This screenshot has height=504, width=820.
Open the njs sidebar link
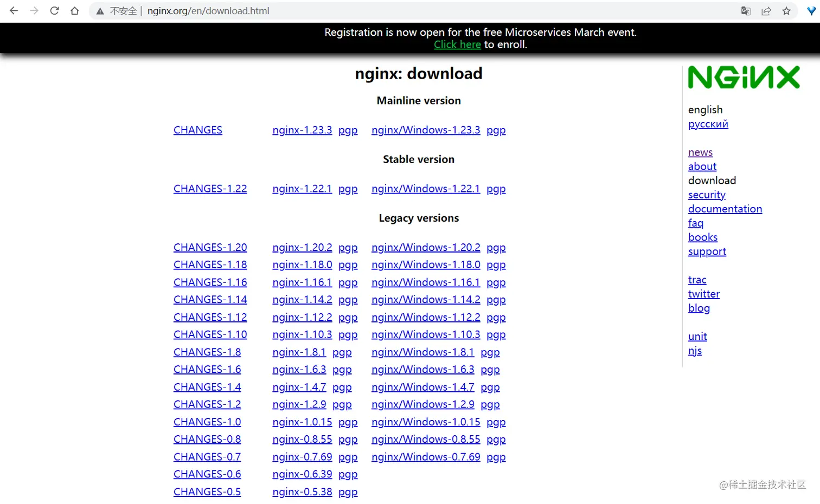coord(695,351)
